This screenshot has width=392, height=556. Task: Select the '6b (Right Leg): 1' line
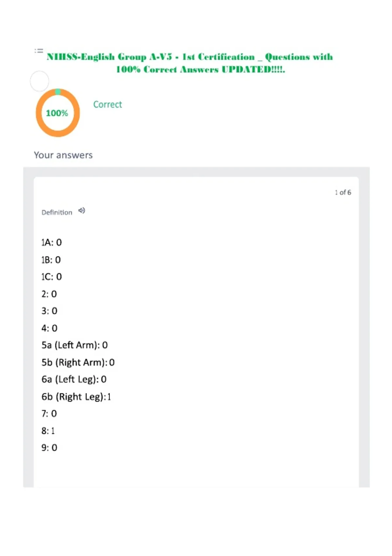pos(76,397)
